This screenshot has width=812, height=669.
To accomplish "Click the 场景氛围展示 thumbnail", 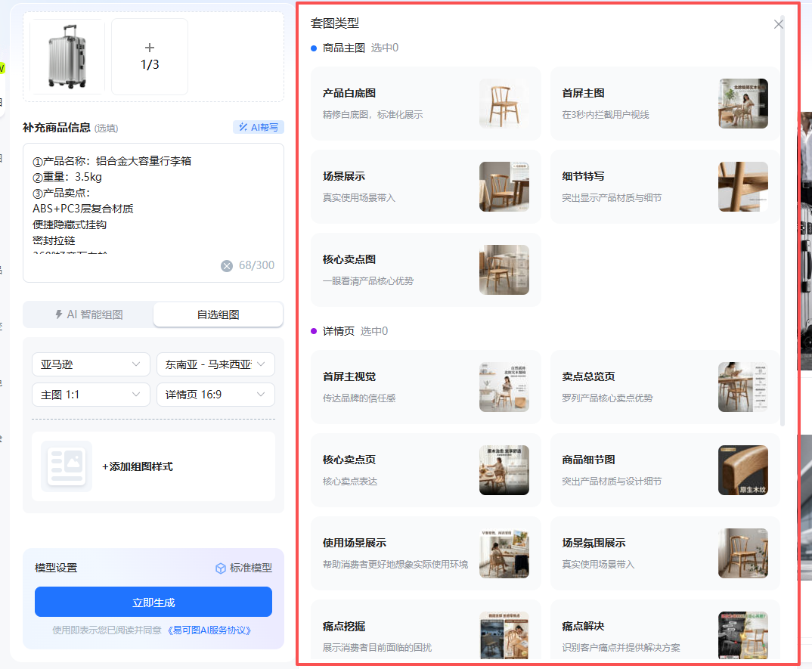I will [x=743, y=553].
